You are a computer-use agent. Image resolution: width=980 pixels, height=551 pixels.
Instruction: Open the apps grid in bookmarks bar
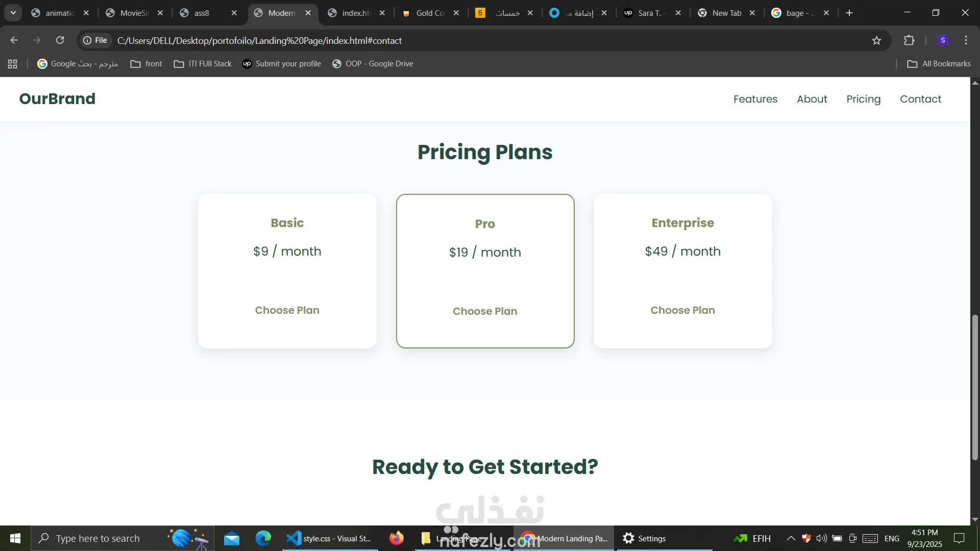click(13, 64)
